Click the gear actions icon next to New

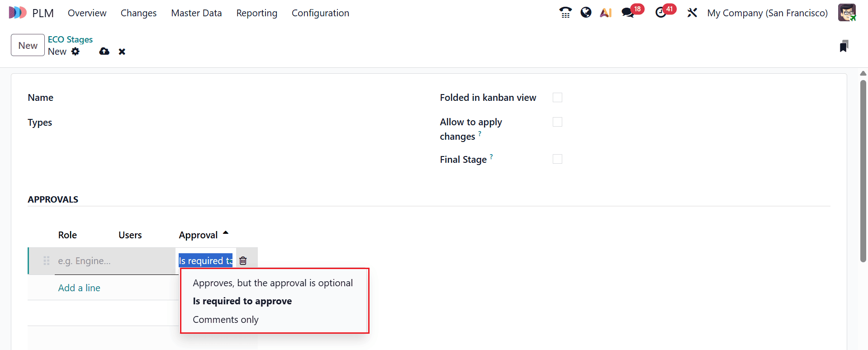coord(76,52)
